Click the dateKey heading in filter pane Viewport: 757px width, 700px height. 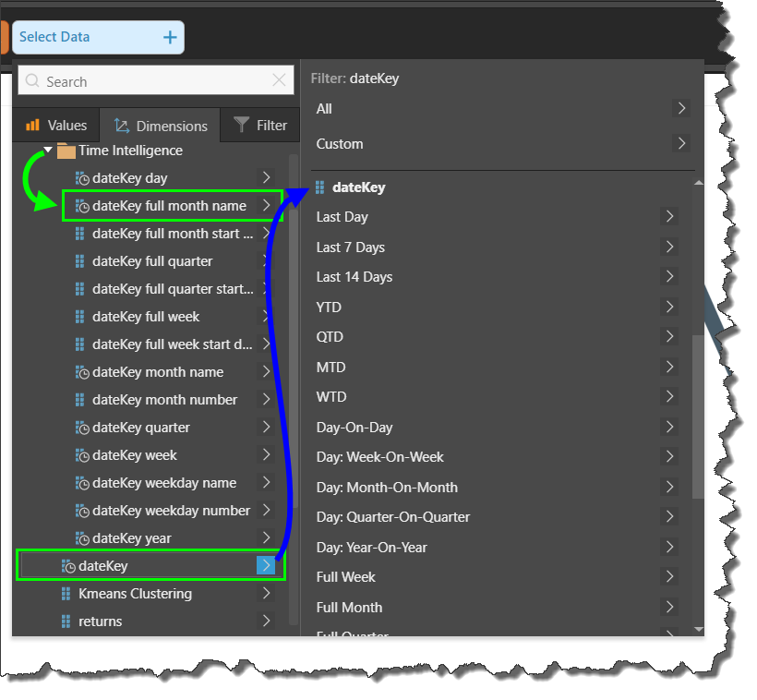pyautogui.click(x=359, y=187)
